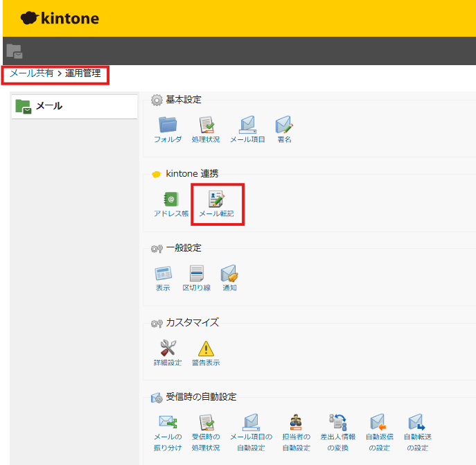Click the アドレス帳 text link
The height and width of the screenshot is (465, 476).
coord(171,213)
